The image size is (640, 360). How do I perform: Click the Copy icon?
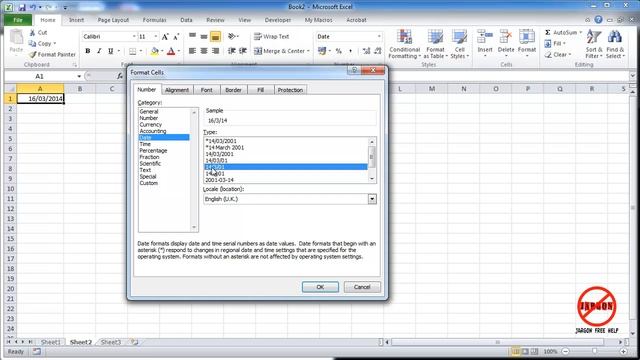[32, 43]
